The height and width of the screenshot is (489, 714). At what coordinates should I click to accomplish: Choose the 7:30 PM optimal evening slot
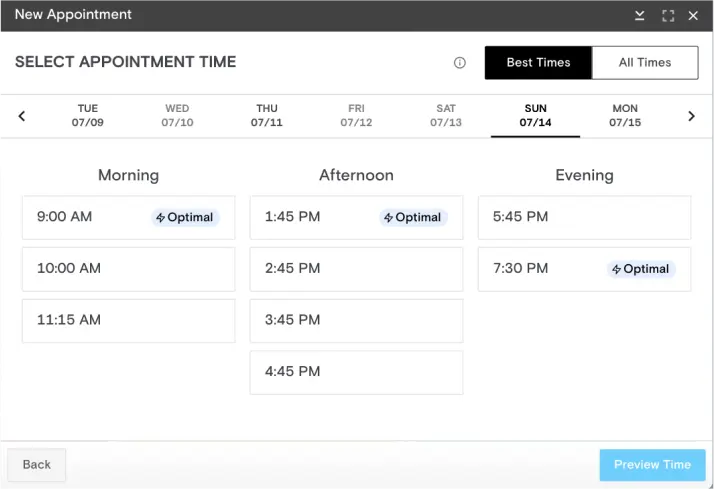(x=584, y=269)
